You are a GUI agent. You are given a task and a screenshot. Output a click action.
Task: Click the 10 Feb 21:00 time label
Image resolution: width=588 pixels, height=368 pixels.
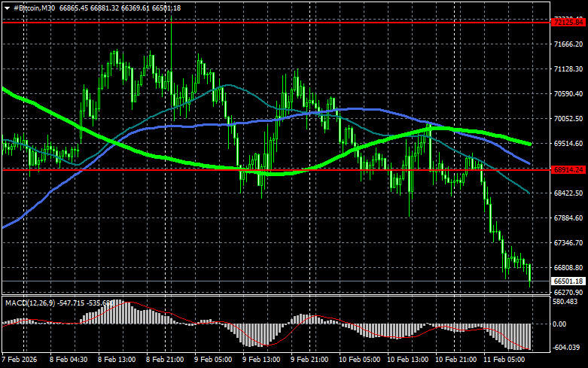[455, 360]
